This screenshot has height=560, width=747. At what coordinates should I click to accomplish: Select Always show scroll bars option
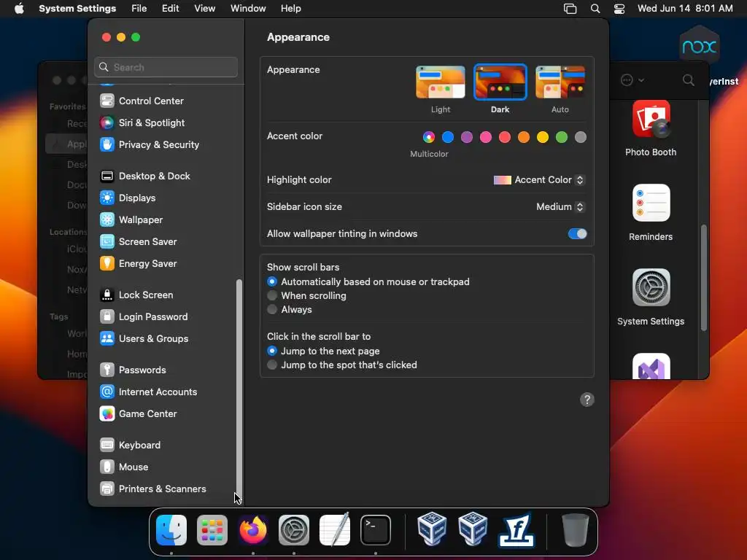pos(272,309)
